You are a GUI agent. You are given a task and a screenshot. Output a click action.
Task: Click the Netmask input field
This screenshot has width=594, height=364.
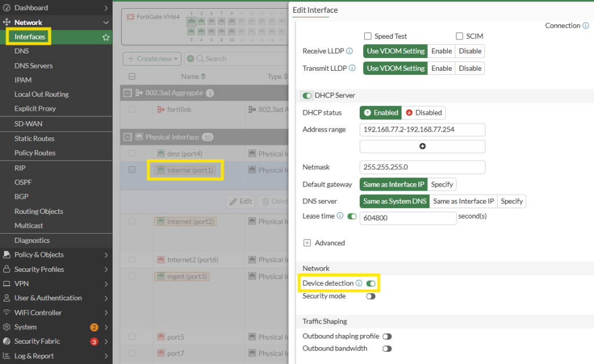422,167
